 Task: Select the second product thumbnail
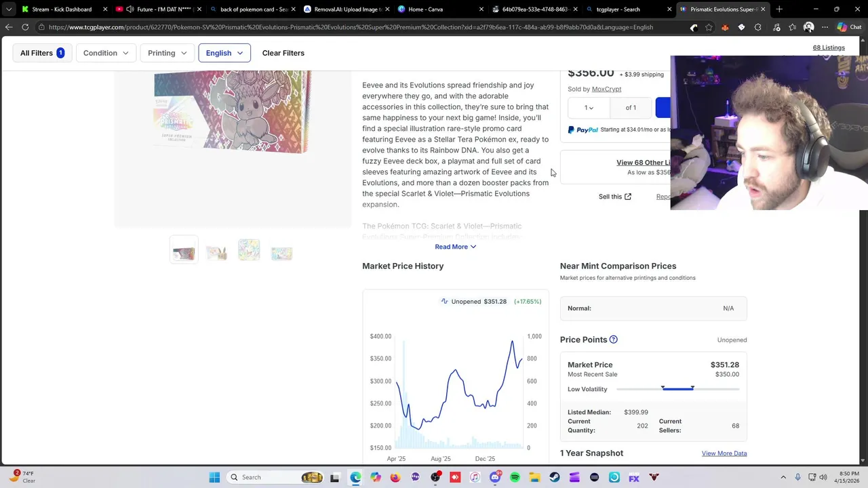[x=216, y=251]
